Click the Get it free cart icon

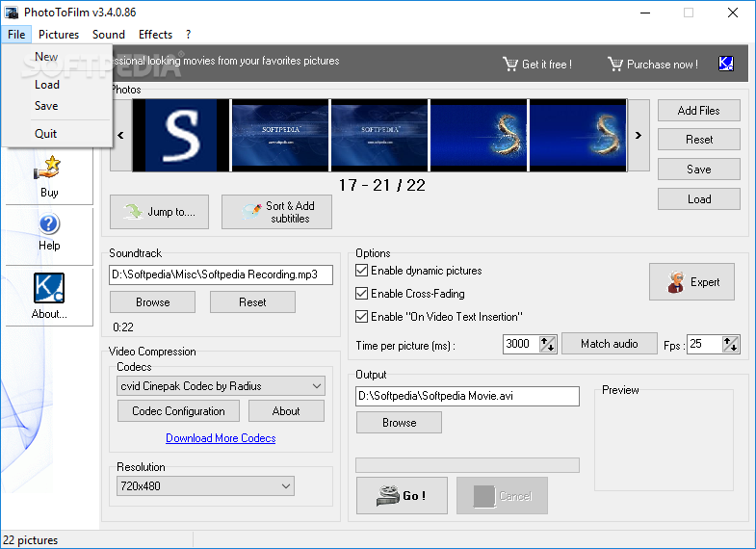tap(509, 64)
